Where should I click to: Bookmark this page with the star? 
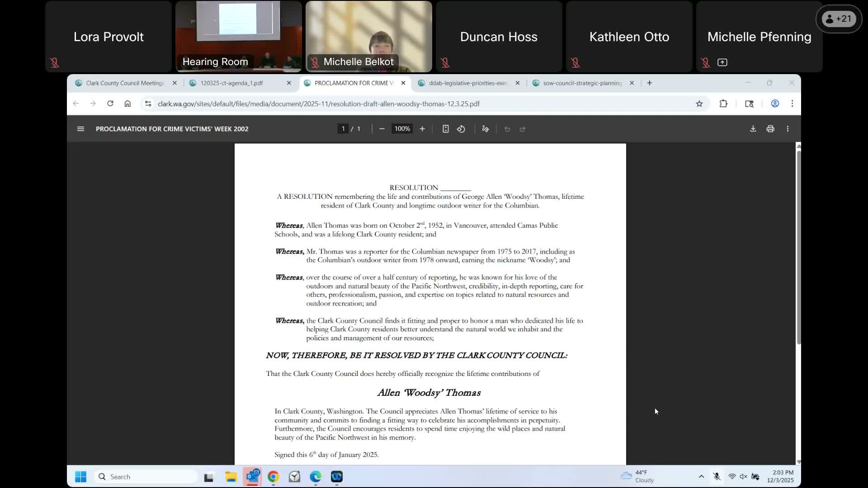[699, 103]
